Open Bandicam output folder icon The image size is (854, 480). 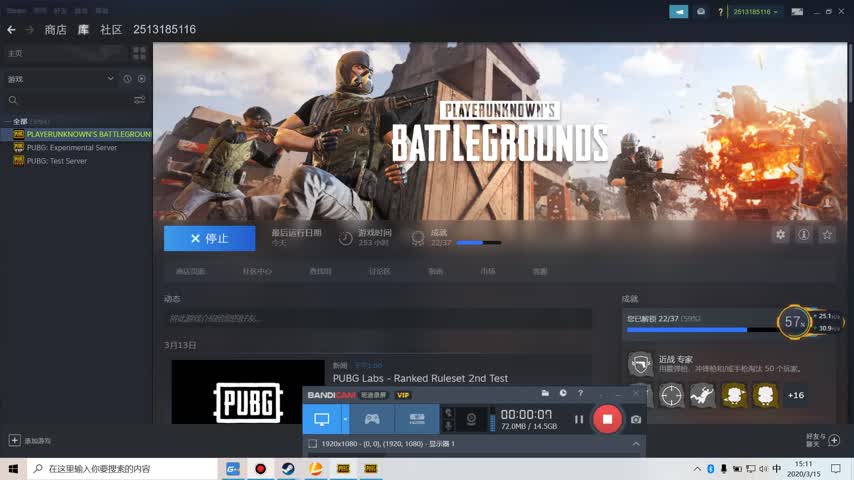coord(545,393)
